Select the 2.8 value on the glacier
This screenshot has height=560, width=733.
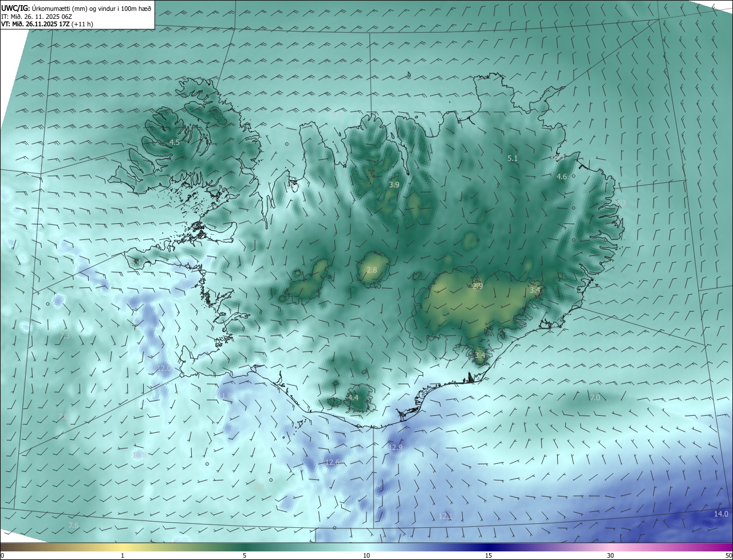(372, 270)
